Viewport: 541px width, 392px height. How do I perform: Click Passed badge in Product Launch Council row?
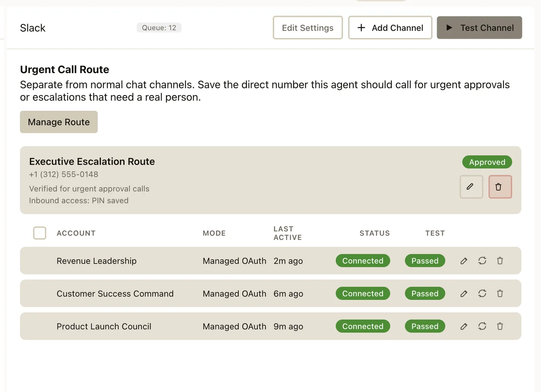425,326
